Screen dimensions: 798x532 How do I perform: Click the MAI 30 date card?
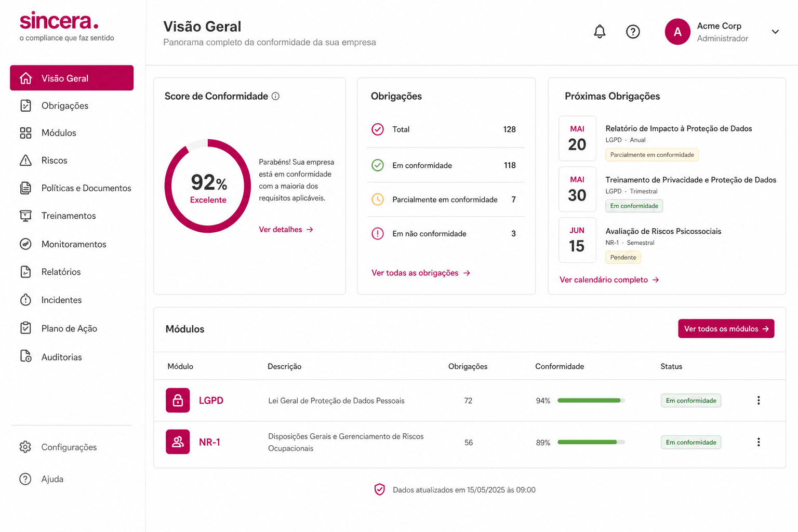(577, 189)
